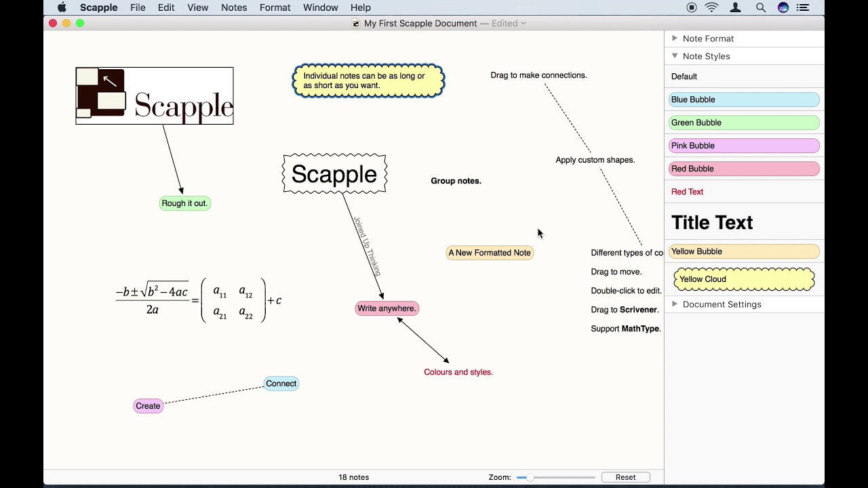Click the Wi-Fi status icon
The image size is (868, 488).
[x=712, y=7]
